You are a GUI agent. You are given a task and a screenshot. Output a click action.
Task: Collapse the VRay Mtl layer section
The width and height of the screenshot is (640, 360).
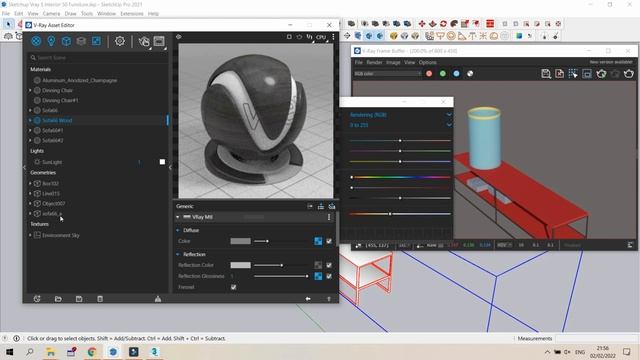(x=178, y=217)
